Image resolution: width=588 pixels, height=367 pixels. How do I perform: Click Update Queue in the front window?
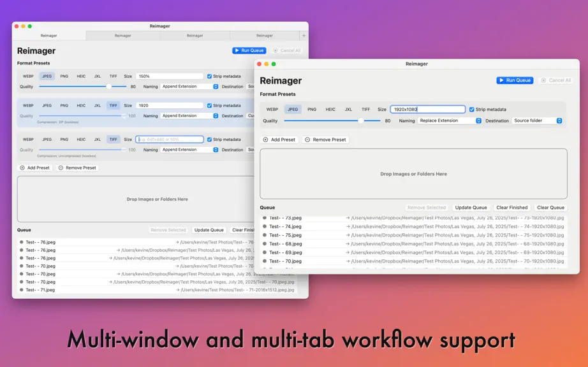coord(471,208)
